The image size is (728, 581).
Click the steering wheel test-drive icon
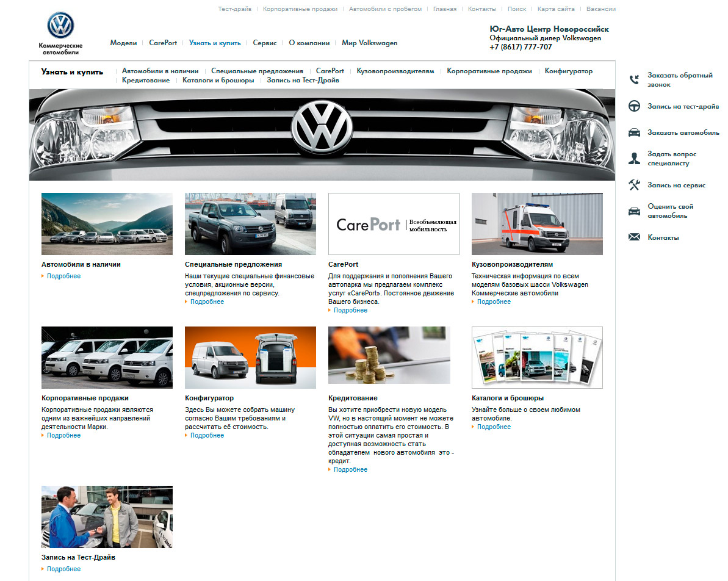coord(634,106)
